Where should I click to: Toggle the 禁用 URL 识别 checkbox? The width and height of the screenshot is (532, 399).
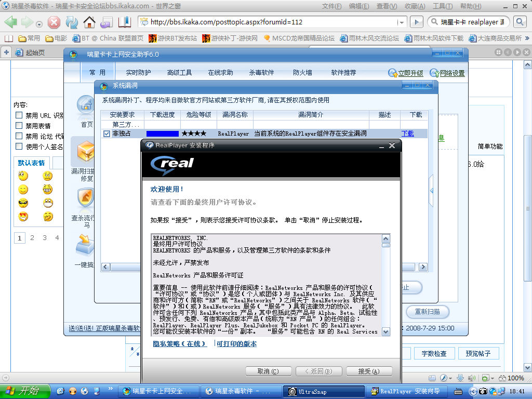[x=19, y=115]
